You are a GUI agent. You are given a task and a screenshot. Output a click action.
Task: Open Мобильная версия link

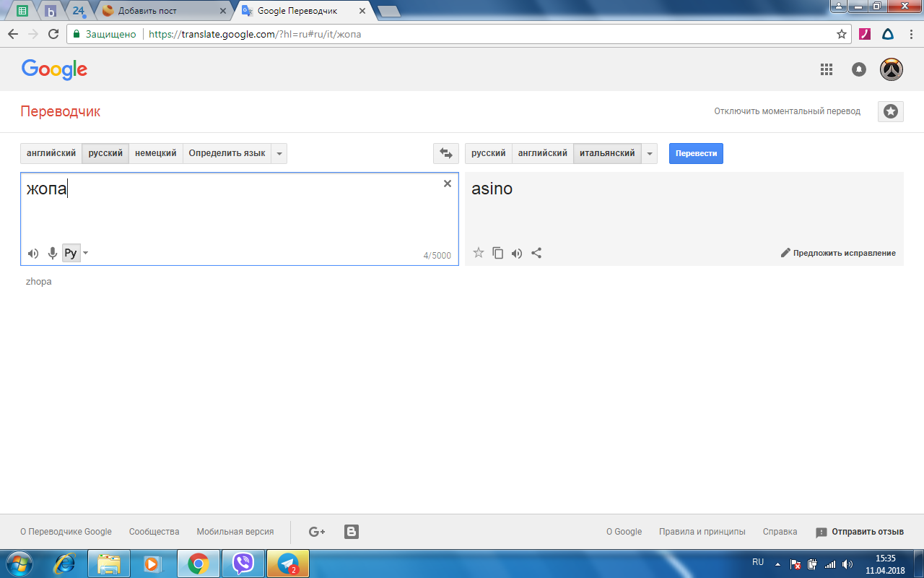pyautogui.click(x=235, y=532)
